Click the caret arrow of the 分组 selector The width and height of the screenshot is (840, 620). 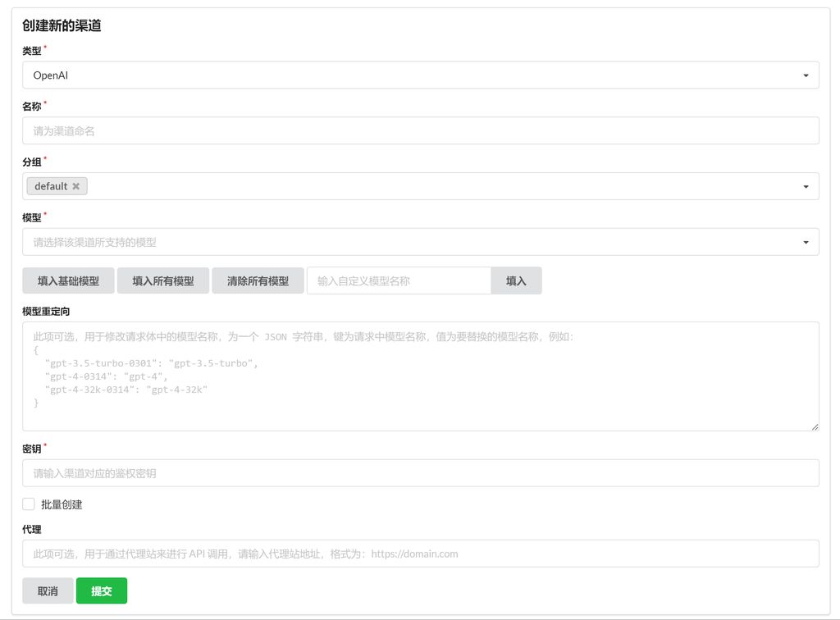pos(806,187)
